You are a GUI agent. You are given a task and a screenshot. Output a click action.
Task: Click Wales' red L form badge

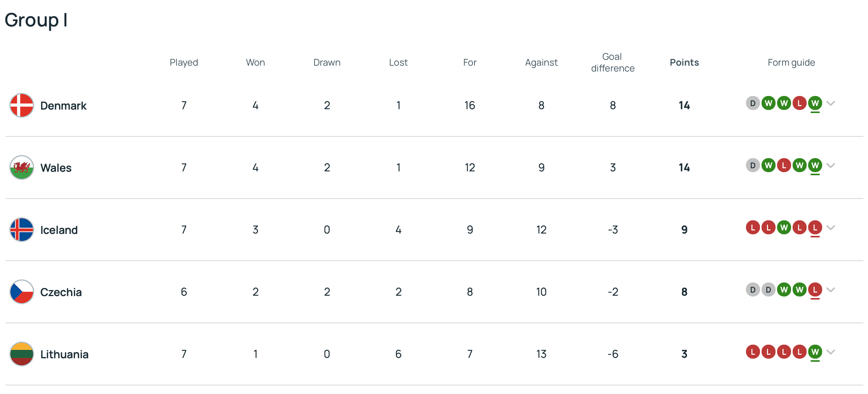[784, 166]
